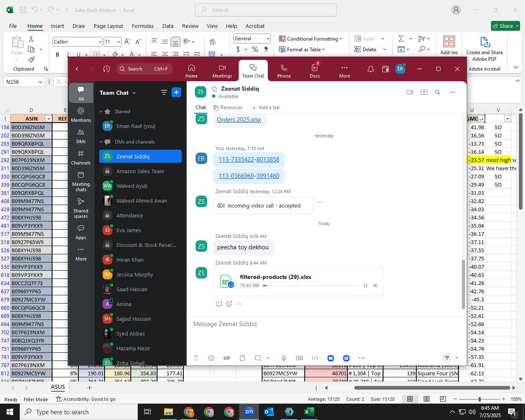This screenshot has width=525, height=420.
Task: Click the Message Zeenat Siddiq input box
Action: point(326,324)
